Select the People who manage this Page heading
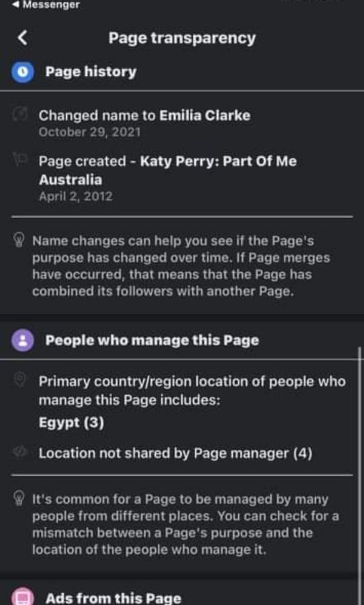The height and width of the screenshot is (605, 364). pos(152,341)
